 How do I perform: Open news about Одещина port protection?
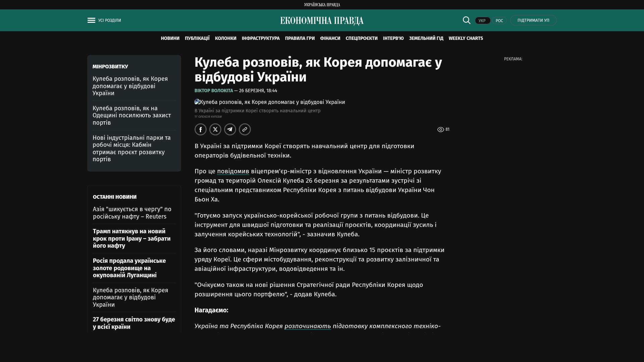[x=131, y=115]
